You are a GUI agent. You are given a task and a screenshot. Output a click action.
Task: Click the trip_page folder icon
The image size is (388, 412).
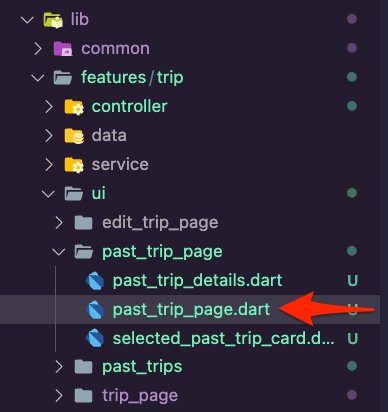(83, 396)
